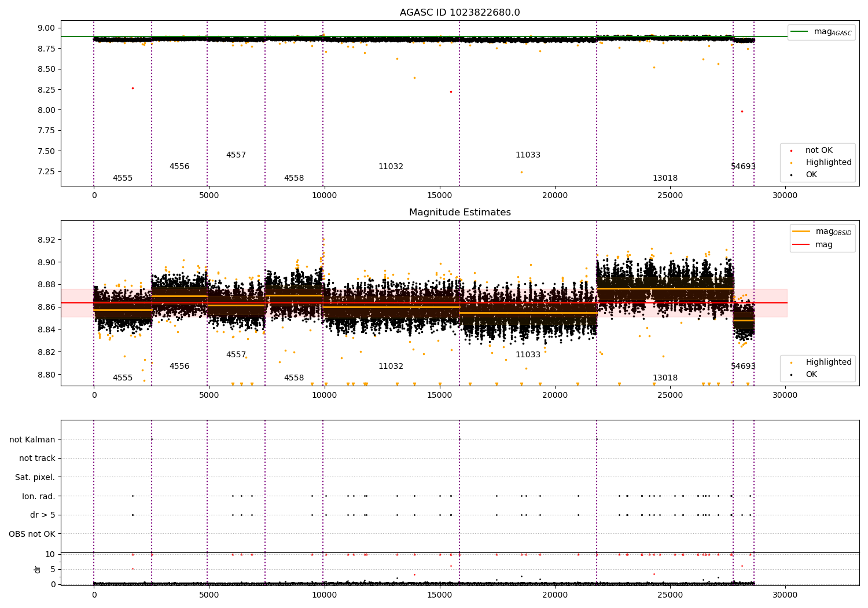The width and height of the screenshot is (868, 608).
Task: Click OBSID label 54693 in the top plot
Action: pos(744,167)
